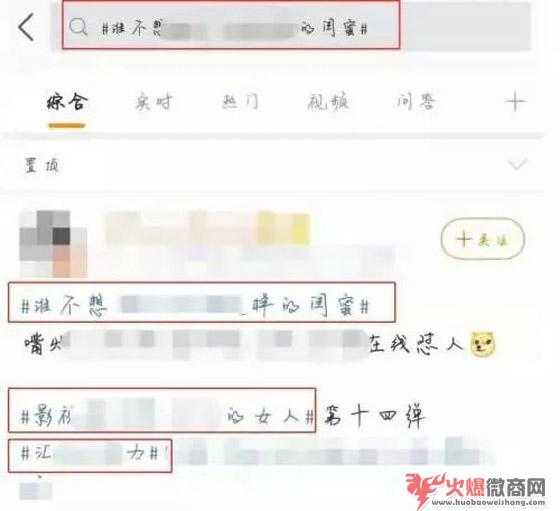This screenshot has width=560, height=511.
Task: Open the 热门 tab
Action: (x=240, y=102)
